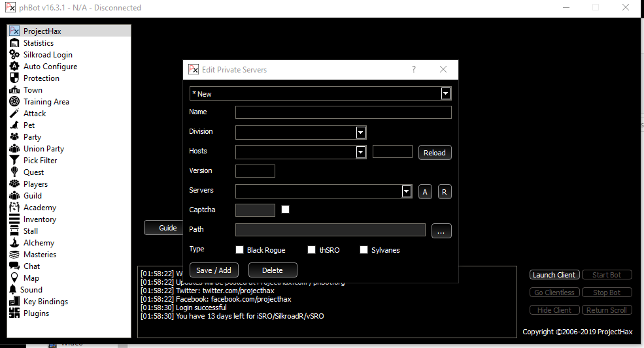The height and width of the screenshot is (348, 644).
Task: Tick the thSRO checkbox
Action: [312, 250]
